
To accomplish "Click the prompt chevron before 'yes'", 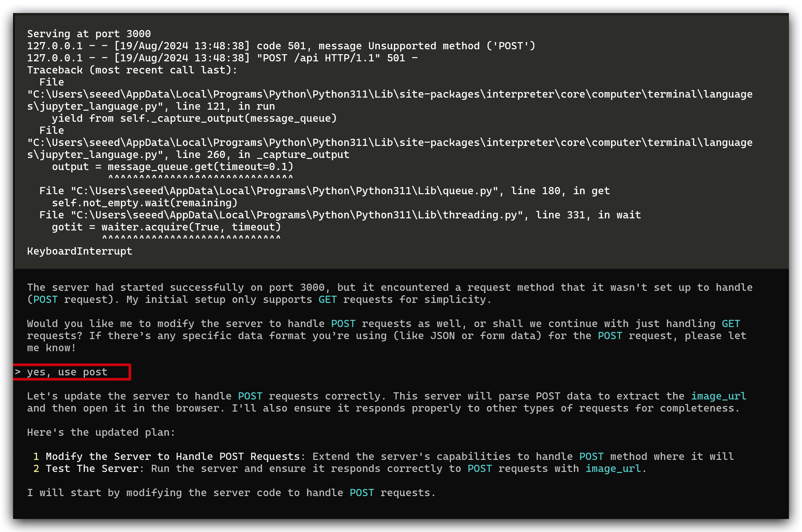I will (18, 372).
